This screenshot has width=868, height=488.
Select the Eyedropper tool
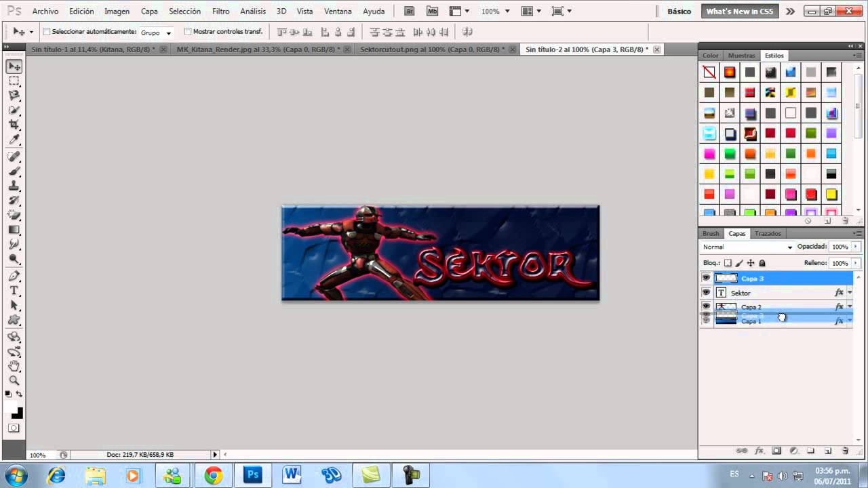click(14, 140)
